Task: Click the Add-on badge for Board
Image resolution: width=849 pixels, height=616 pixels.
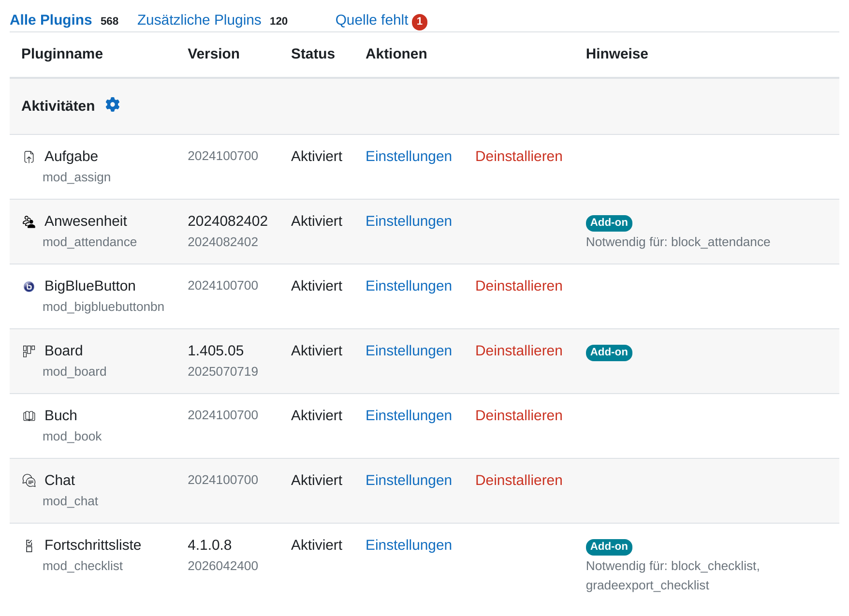Action: (x=609, y=352)
